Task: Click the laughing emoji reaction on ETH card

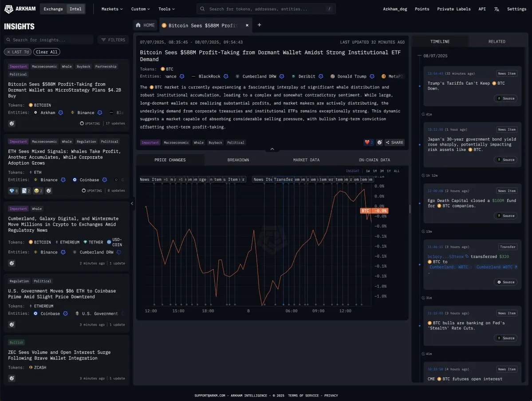Action: pyautogui.click(x=38, y=191)
